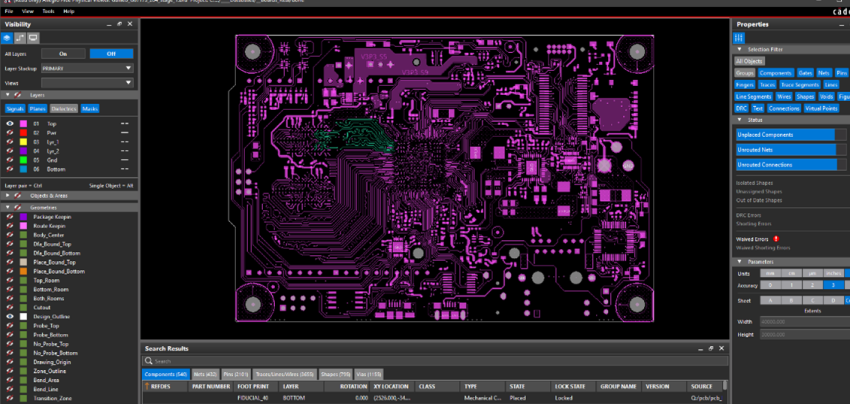Hide the Top layer using eye icon
Viewport: 850px width, 404px height.
(10, 123)
